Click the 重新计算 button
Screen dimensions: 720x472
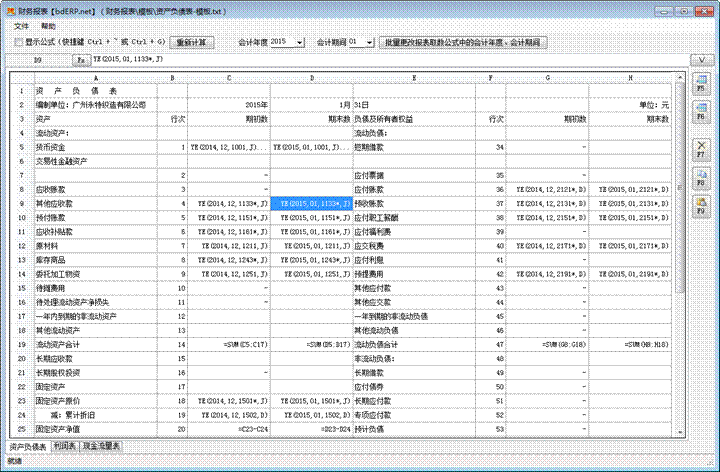[191, 42]
